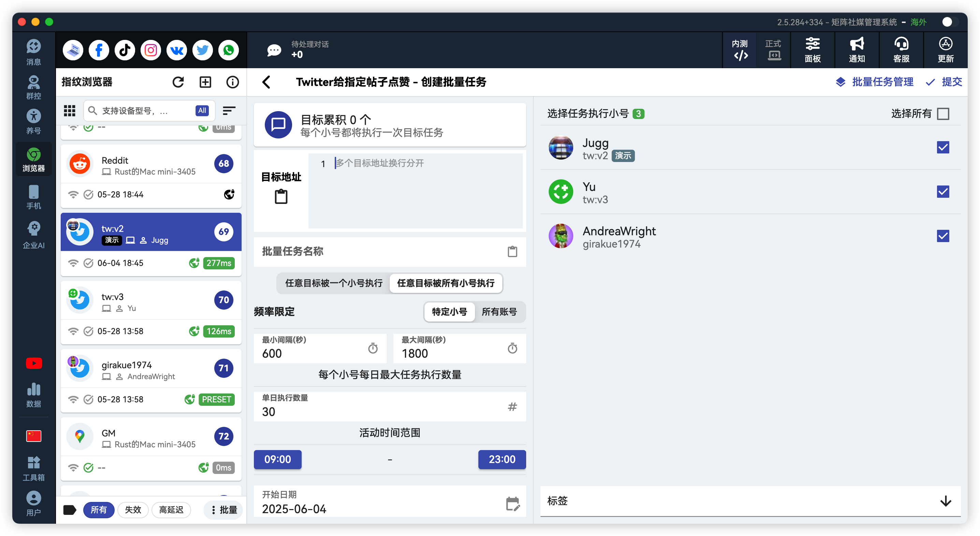Click the 目标地址 target address text area

pos(415,191)
